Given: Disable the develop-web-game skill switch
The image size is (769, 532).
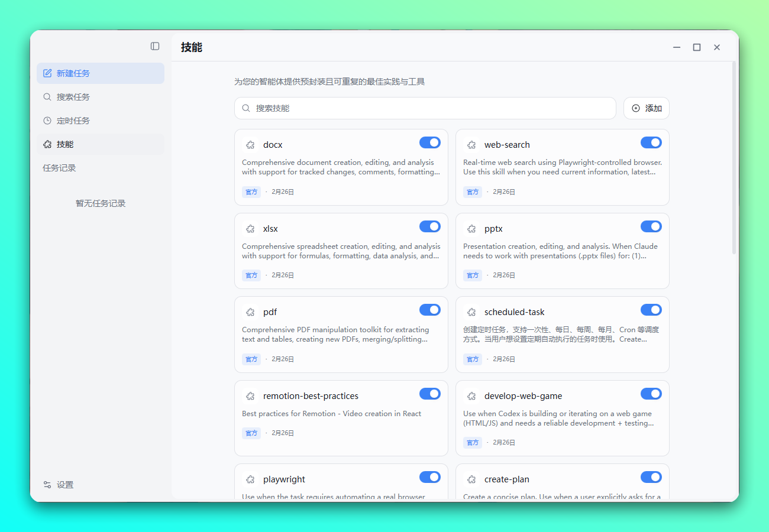Looking at the screenshot, I should [x=651, y=394].
